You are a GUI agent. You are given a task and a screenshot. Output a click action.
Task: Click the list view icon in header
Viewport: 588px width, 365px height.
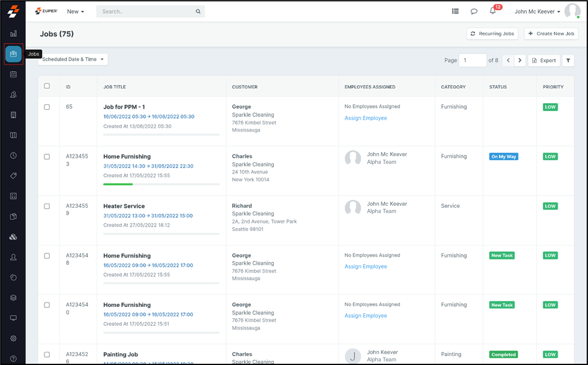pos(455,11)
